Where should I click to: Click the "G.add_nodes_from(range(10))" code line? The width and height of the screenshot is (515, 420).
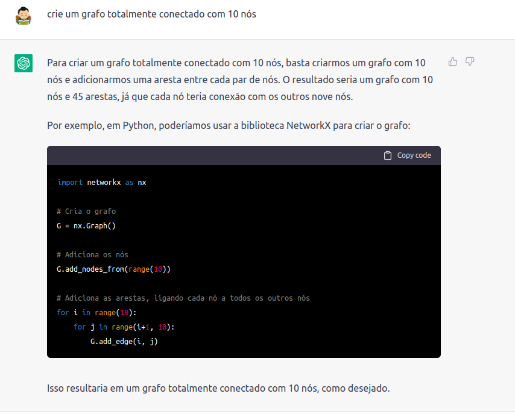coord(114,269)
